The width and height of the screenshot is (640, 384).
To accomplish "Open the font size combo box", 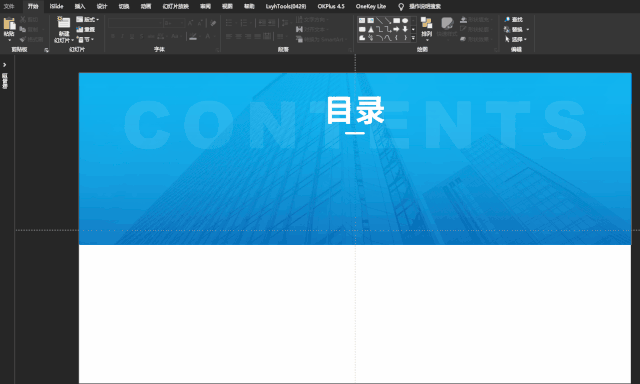I will [174, 23].
